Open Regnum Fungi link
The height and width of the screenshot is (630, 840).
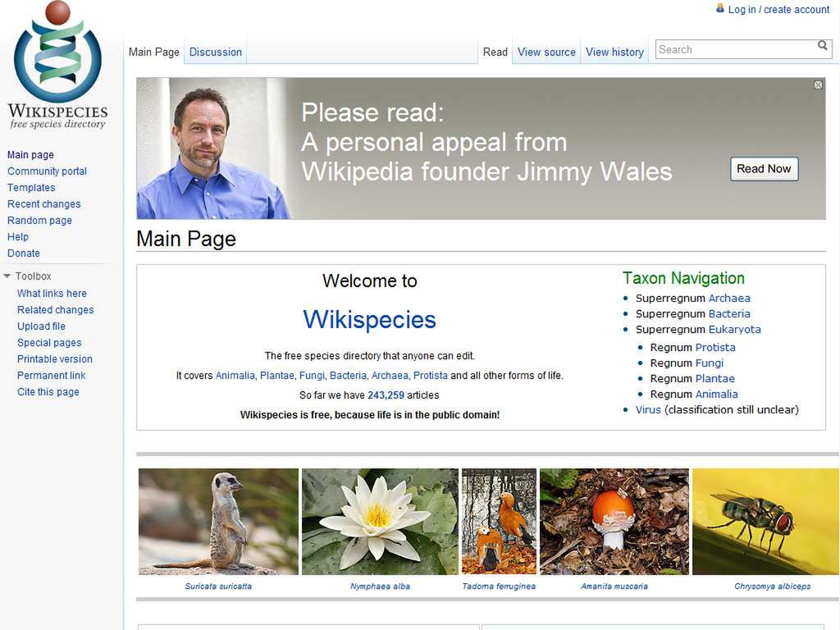point(710,363)
